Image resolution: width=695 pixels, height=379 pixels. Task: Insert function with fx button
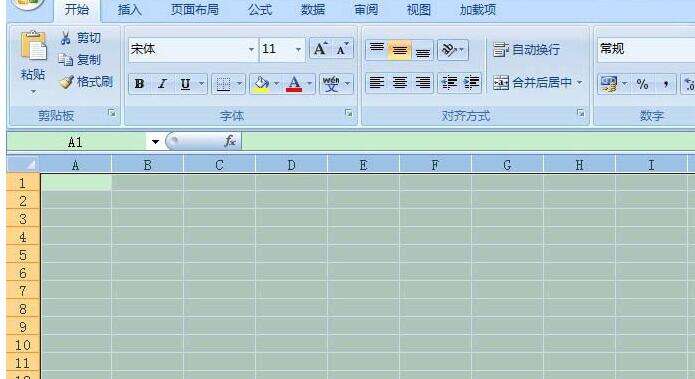(230, 141)
